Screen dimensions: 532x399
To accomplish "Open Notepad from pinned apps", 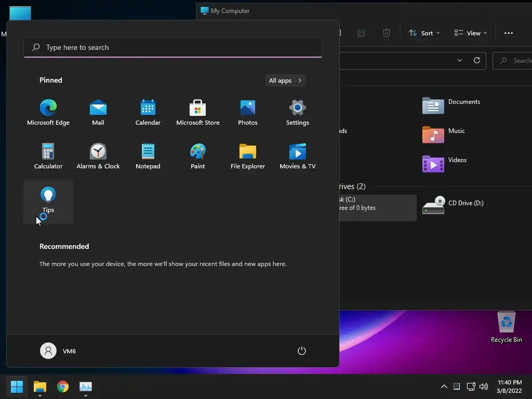I will click(148, 156).
